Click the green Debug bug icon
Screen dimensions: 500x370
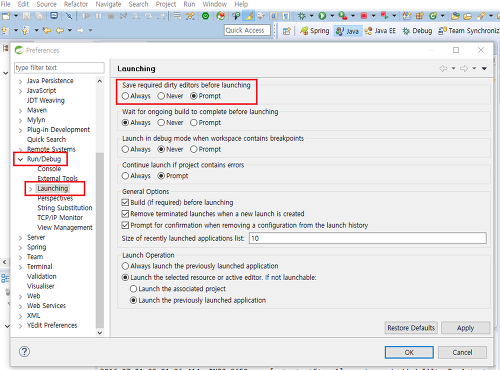pos(302,16)
